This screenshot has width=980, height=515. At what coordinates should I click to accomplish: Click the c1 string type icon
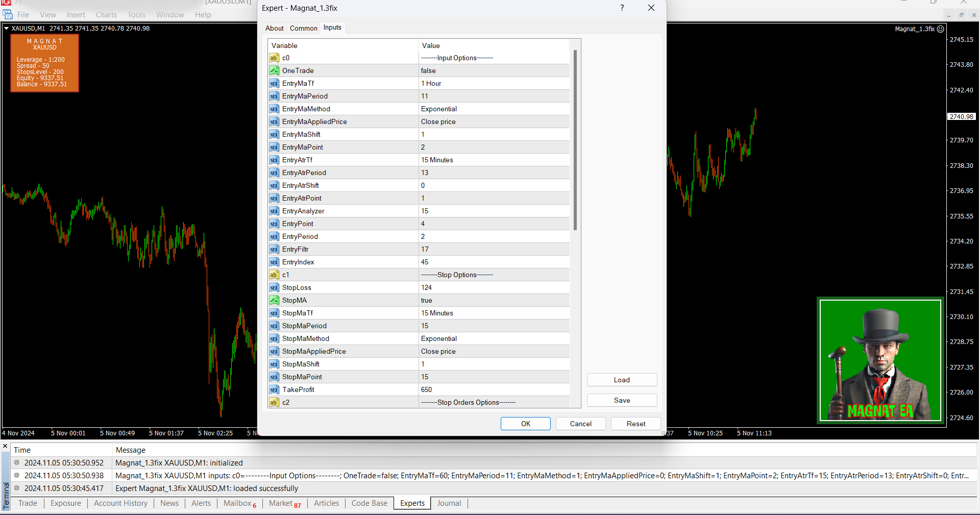coord(274,275)
